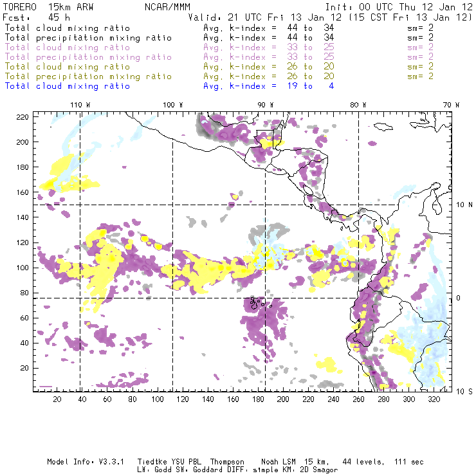The height and width of the screenshot is (476, 476).
Task: Select the '10 N' latitude label
Action: 464,205
